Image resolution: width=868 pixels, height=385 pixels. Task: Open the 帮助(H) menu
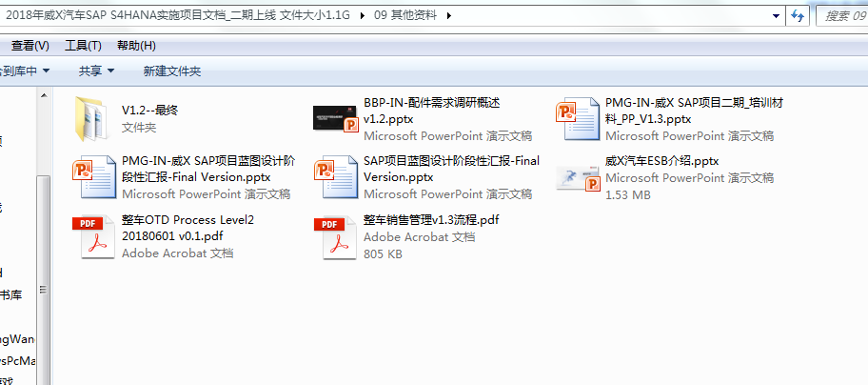[x=136, y=46]
